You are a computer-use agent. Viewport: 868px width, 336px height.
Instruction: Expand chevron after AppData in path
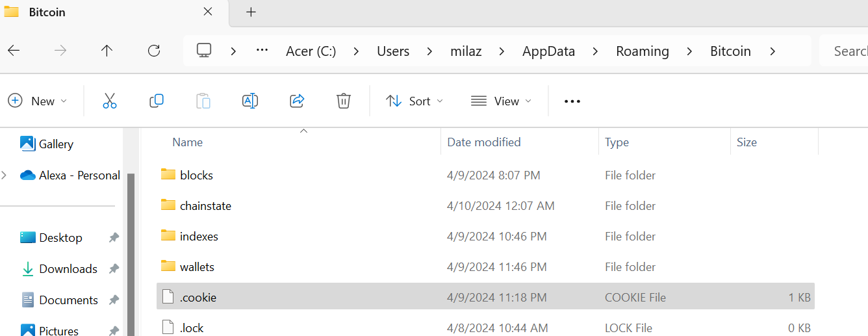(x=595, y=51)
